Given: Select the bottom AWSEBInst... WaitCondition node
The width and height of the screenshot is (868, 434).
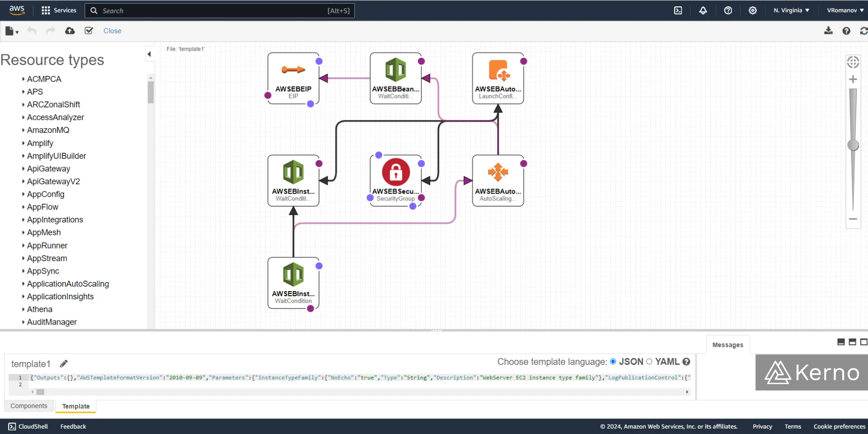Looking at the screenshot, I should (x=293, y=283).
